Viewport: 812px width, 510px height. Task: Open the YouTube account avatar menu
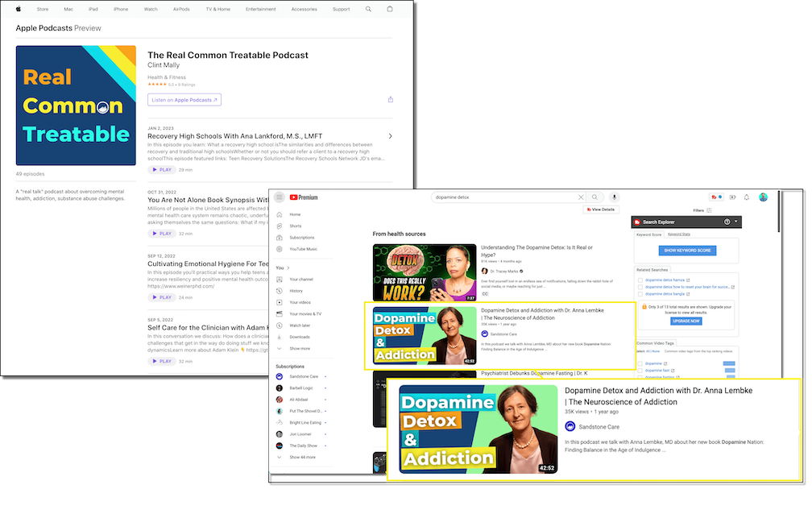coord(764,197)
